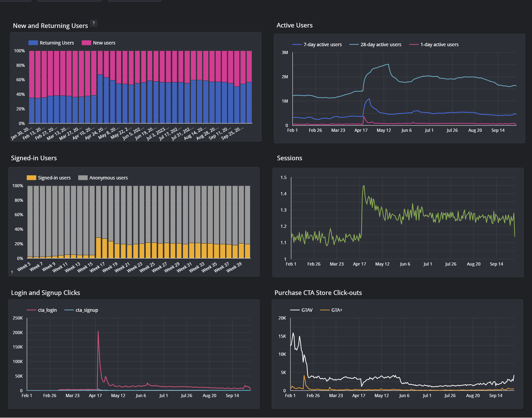This screenshot has height=418, width=532.
Task: Click the GTAV legend line marker
Action: (x=295, y=310)
